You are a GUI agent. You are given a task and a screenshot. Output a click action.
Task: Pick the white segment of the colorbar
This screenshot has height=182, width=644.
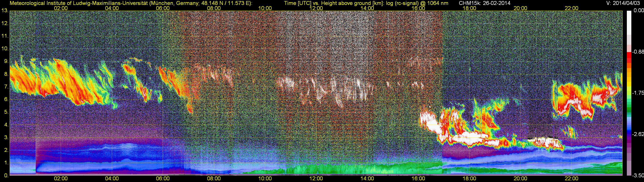pos(629,22)
